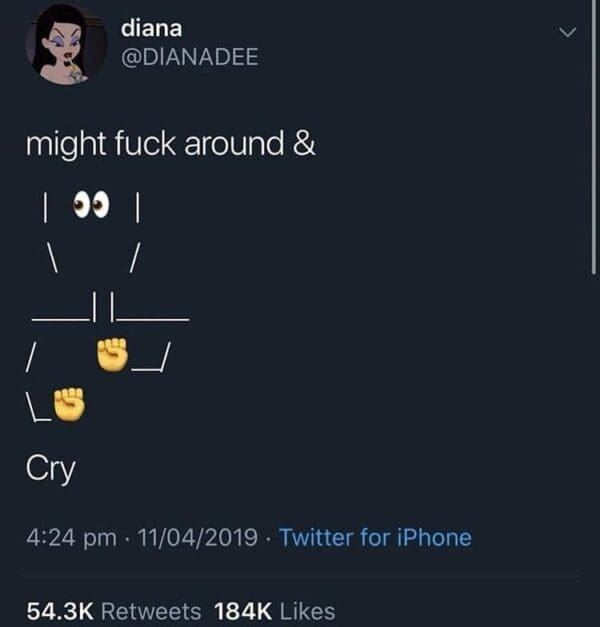The height and width of the screenshot is (627, 600).
Task: Click the eyes emoji in the tweet
Action: pyautogui.click(x=91, y=204)
